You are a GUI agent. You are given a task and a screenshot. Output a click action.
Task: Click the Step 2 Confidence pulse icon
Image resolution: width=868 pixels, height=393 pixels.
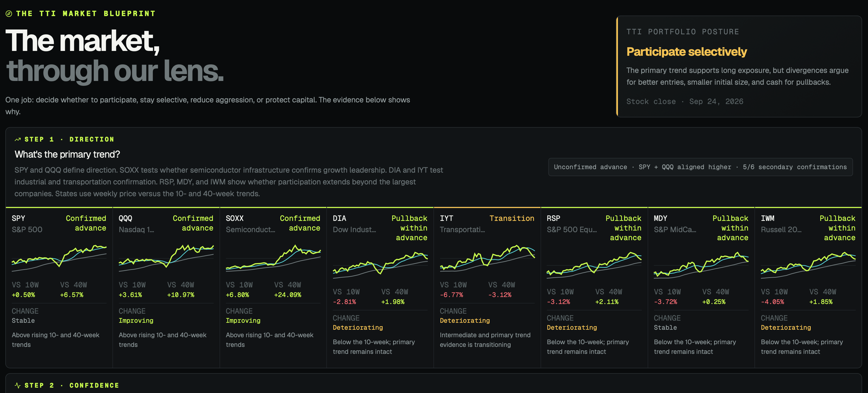click(x=18, y=385)
